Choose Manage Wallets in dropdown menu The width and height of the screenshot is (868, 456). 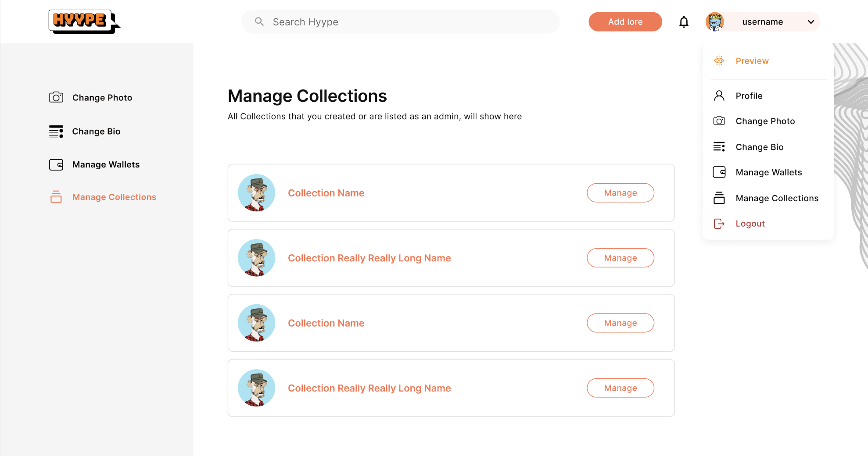(768, 172)
